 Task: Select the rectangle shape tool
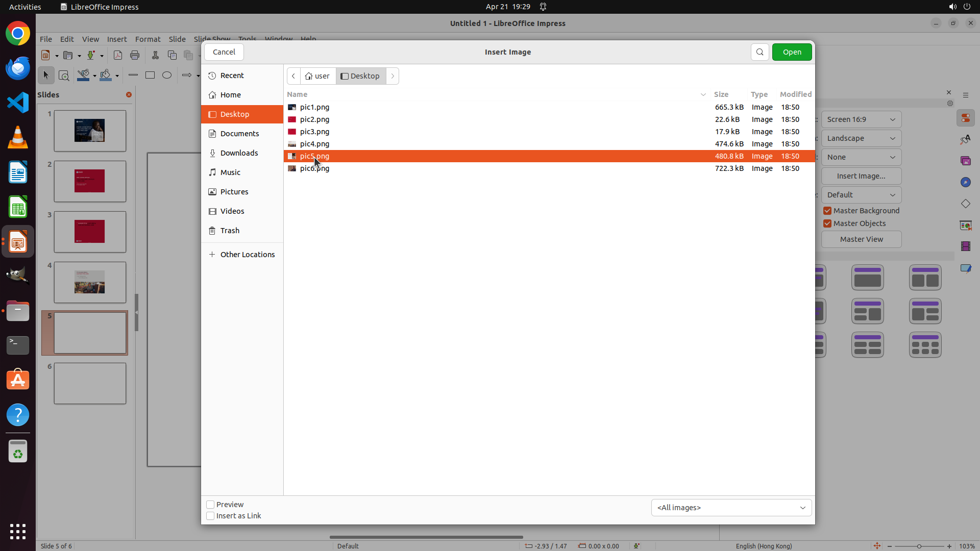pyautogui.click(x=150, y=75)
